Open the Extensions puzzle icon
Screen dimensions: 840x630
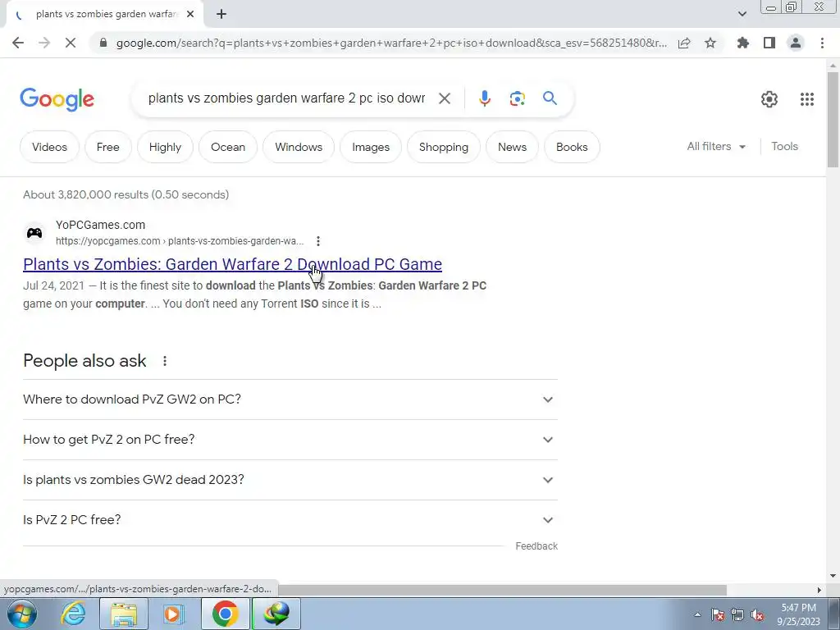[742, 43]
